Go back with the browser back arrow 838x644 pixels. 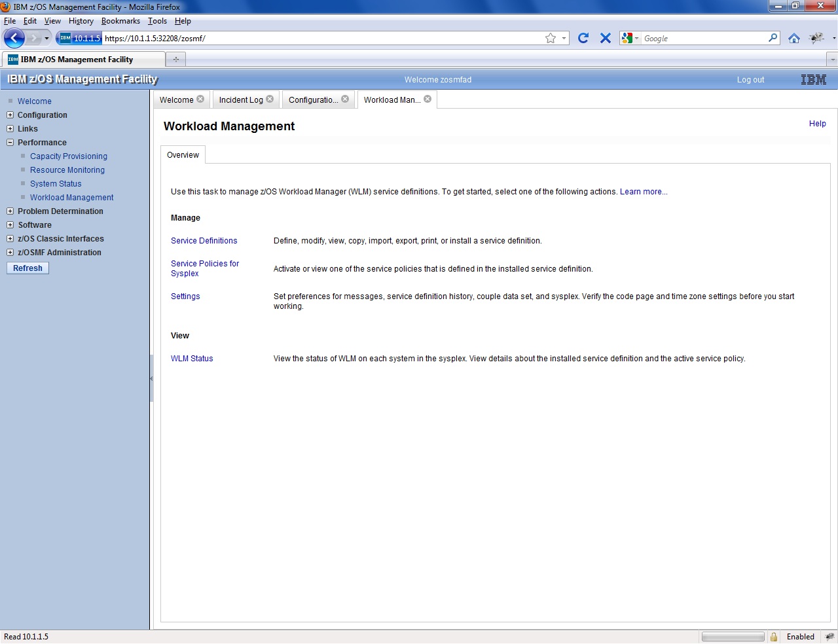(x=14, y=38)
